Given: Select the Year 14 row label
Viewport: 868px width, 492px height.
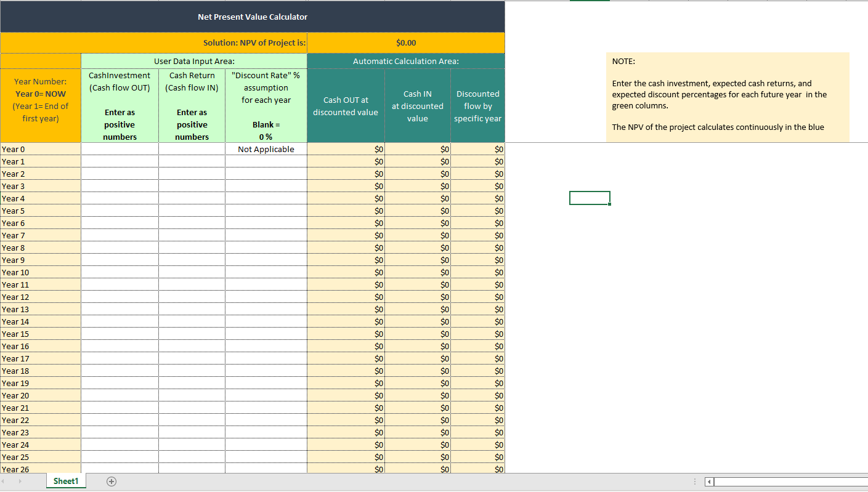Looking at the screenshot, I should [x=41, y=321].
